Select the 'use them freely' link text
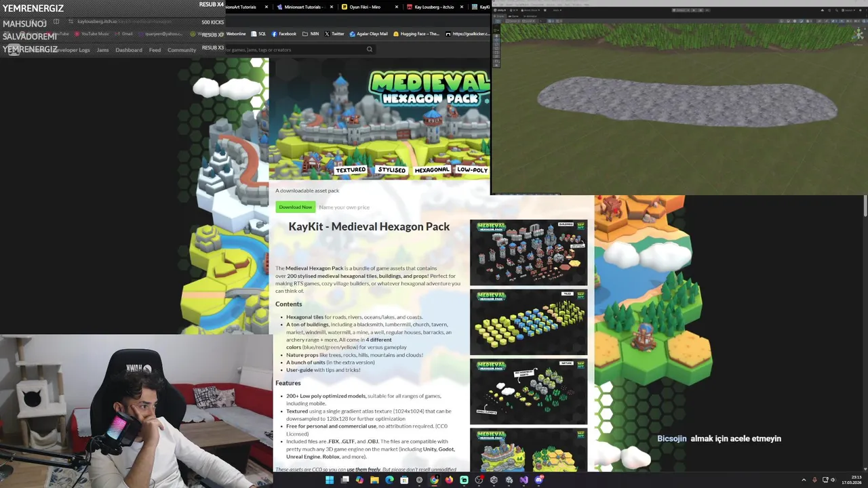The height and width of the screenshot is (488, 868). (363, 470)
